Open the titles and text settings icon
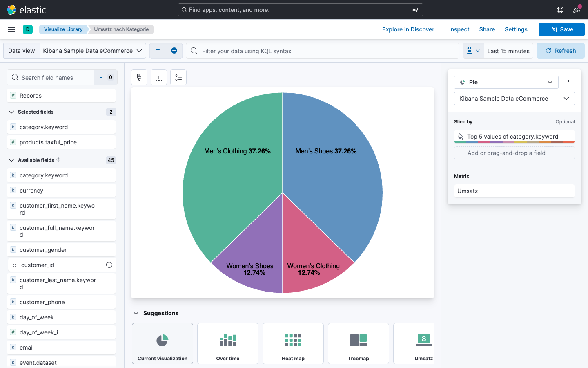588x368 pixels. (x=159, y=77)
